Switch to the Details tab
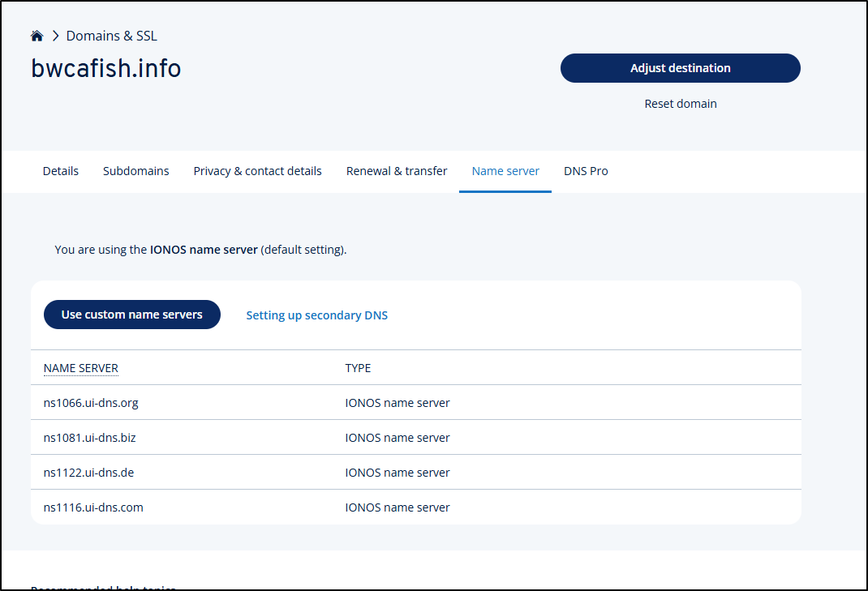 [61, 171]
